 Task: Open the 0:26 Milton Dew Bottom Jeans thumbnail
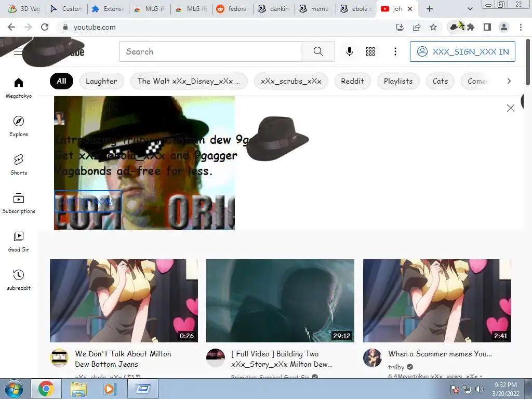point(124,301)
